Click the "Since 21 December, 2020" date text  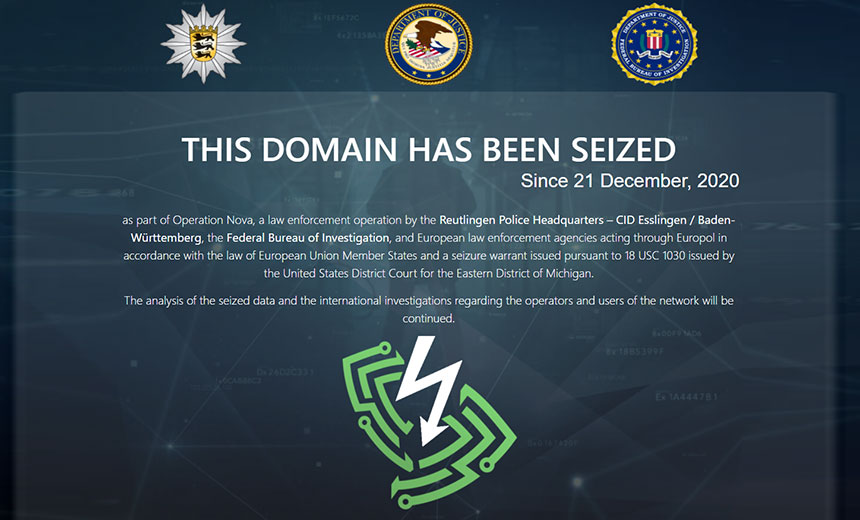630,181
